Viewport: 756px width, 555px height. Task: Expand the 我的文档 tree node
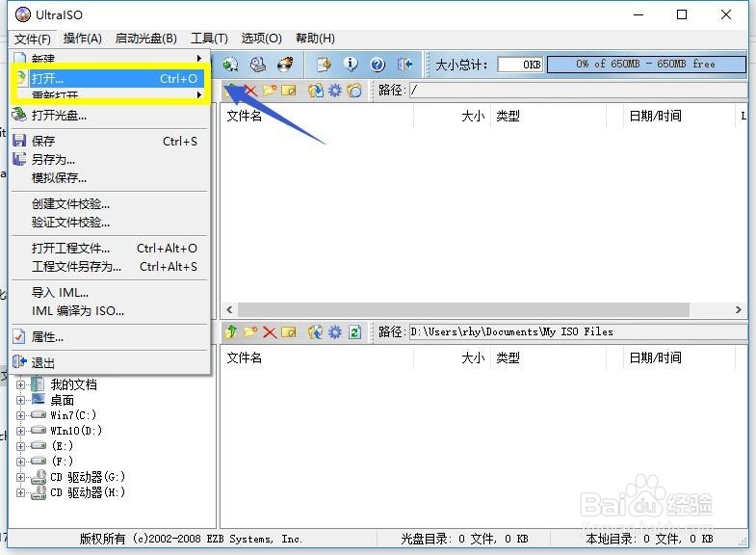pyautogui.click(x=20, y=384)
